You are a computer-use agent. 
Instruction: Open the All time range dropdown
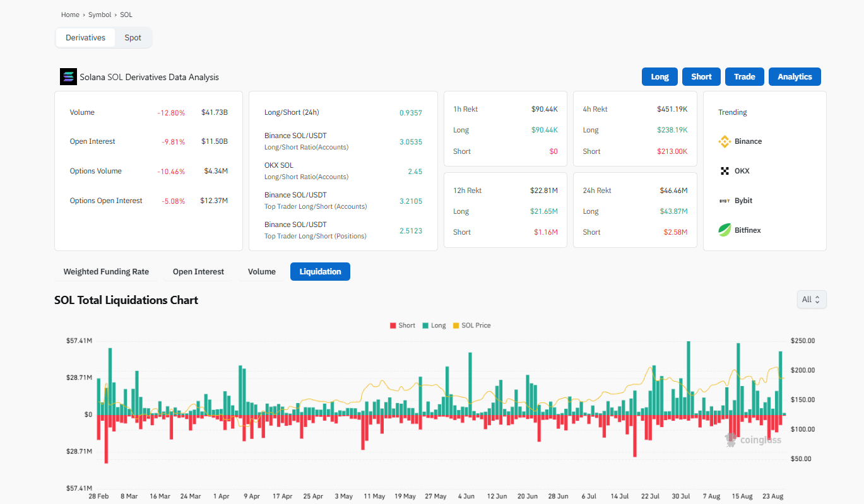(x=811, y=300)
